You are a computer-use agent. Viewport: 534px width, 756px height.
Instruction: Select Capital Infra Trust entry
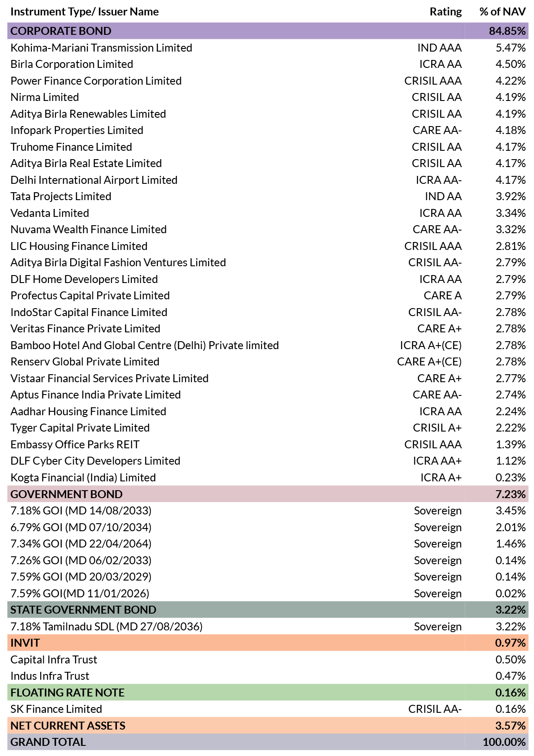coord(54,659)
